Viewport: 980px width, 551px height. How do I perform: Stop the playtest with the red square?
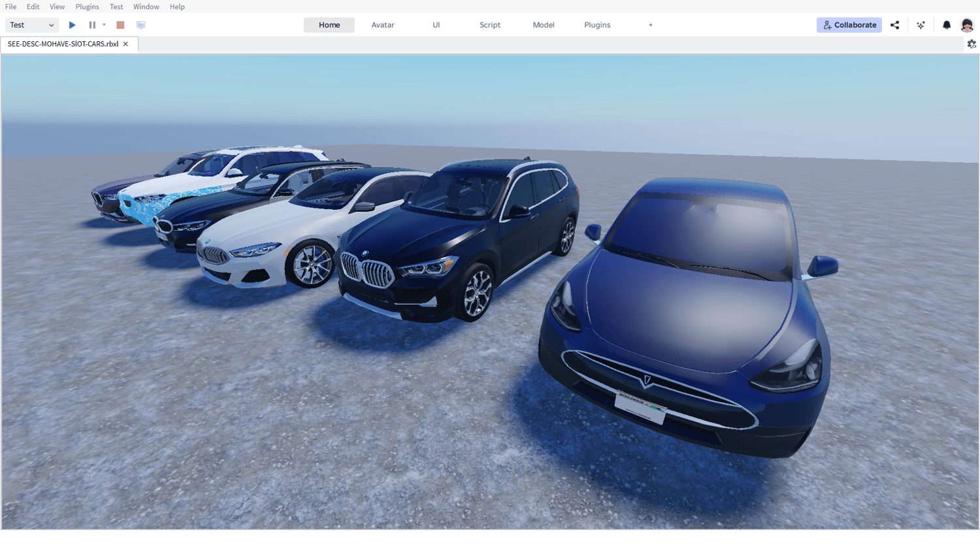click(x=120, y=25)
